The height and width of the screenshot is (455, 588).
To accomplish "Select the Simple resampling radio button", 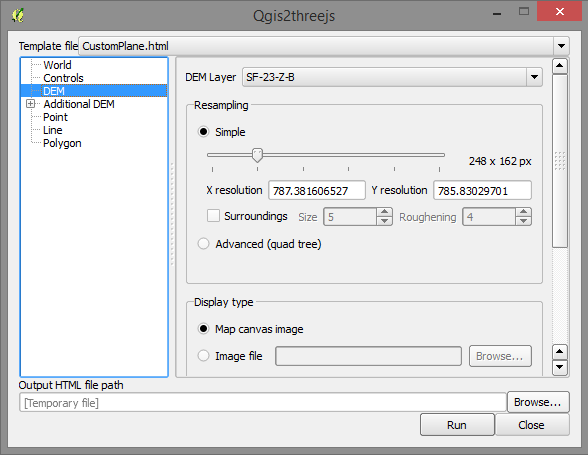I will [x=204, y=132].
